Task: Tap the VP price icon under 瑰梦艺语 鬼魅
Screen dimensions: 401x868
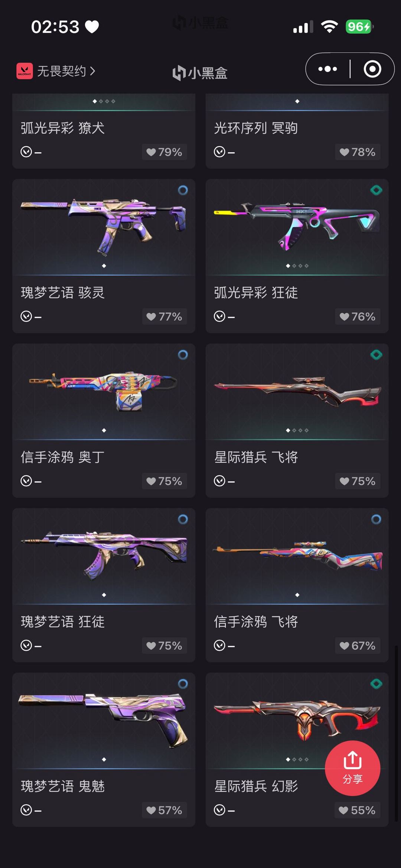Action: pyautogui.click(x=26, y=810)
